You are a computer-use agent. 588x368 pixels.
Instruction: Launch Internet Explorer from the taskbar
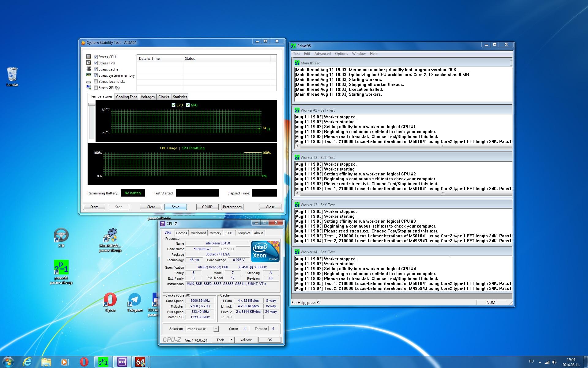click(27, 362)
